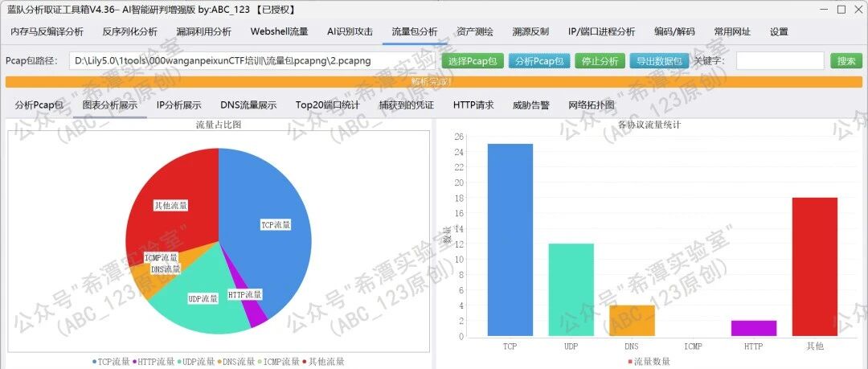
Task: Click the ICMP axis label
Action: (693, 346)
